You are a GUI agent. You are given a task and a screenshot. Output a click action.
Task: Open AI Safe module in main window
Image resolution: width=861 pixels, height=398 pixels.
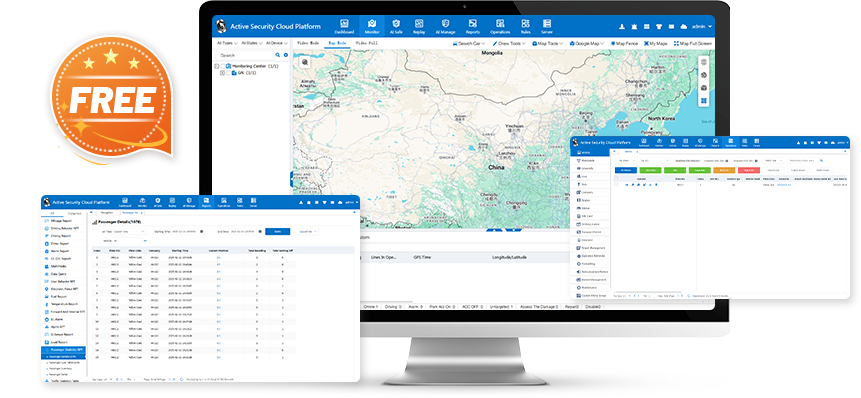(395, 26)
